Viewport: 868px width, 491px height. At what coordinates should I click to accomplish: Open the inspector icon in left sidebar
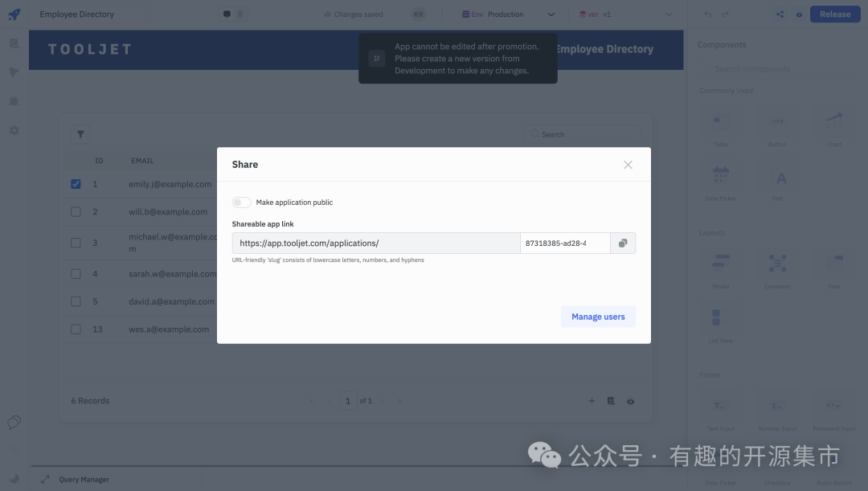tap(14, 72)
